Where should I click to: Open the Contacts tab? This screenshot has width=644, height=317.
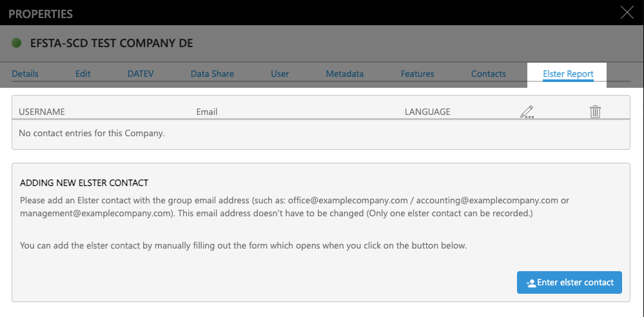point(488,74)
